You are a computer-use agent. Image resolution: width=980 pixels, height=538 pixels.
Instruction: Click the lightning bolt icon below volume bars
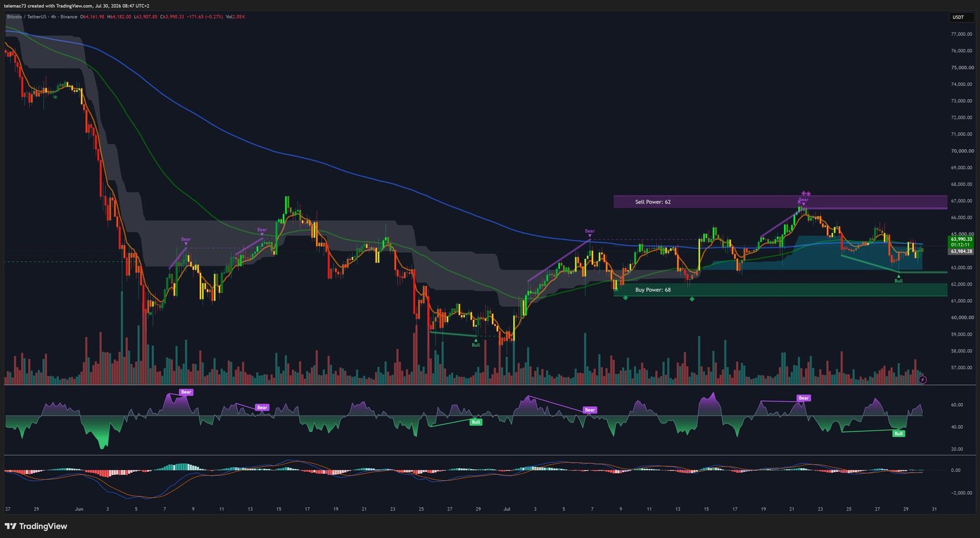[x=922, y=380]
